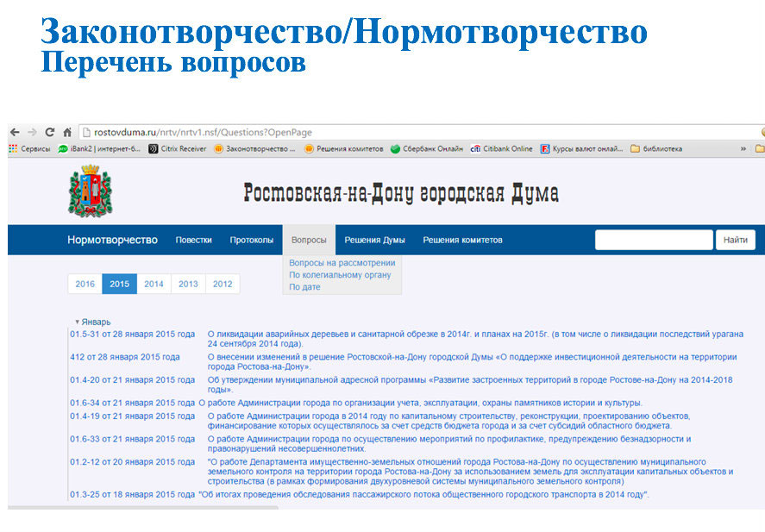Viewport: 765px width, 532px height.
Task: Click the Rostov city coat of arms logo
Action: [90, 191]
